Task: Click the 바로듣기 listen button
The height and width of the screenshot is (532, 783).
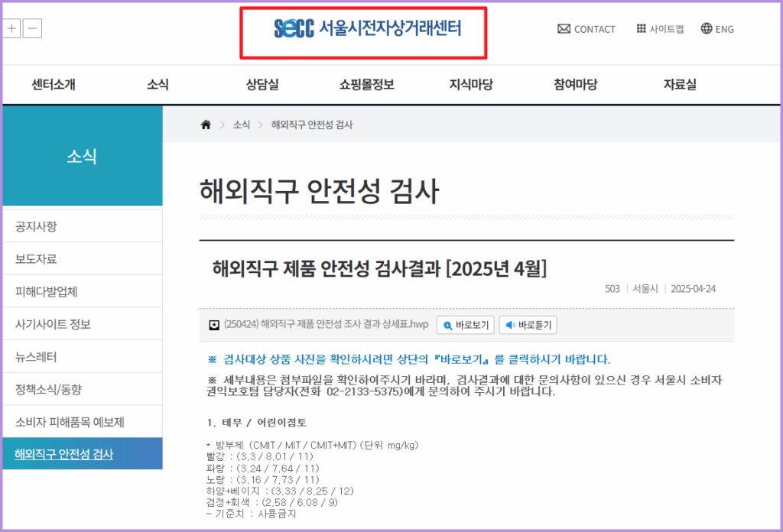Action: 528,325
